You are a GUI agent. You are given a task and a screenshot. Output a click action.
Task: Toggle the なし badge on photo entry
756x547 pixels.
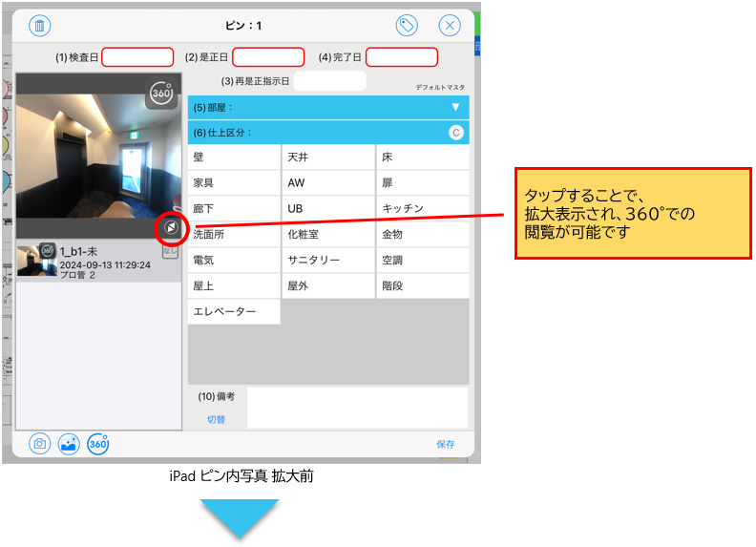click(x=170, y=252)
